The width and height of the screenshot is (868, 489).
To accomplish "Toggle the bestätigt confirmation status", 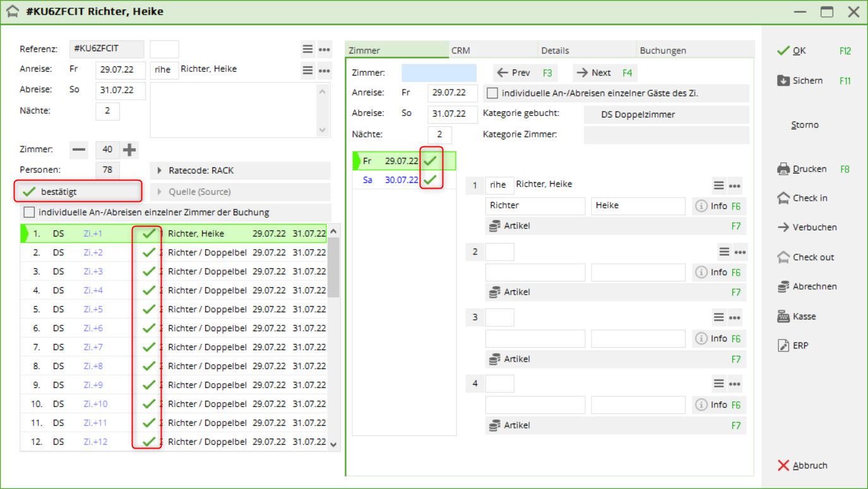I will click(78, 191).
